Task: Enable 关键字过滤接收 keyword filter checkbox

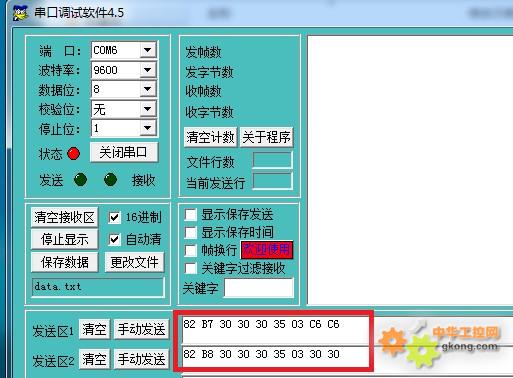Action: click(190, 268)
